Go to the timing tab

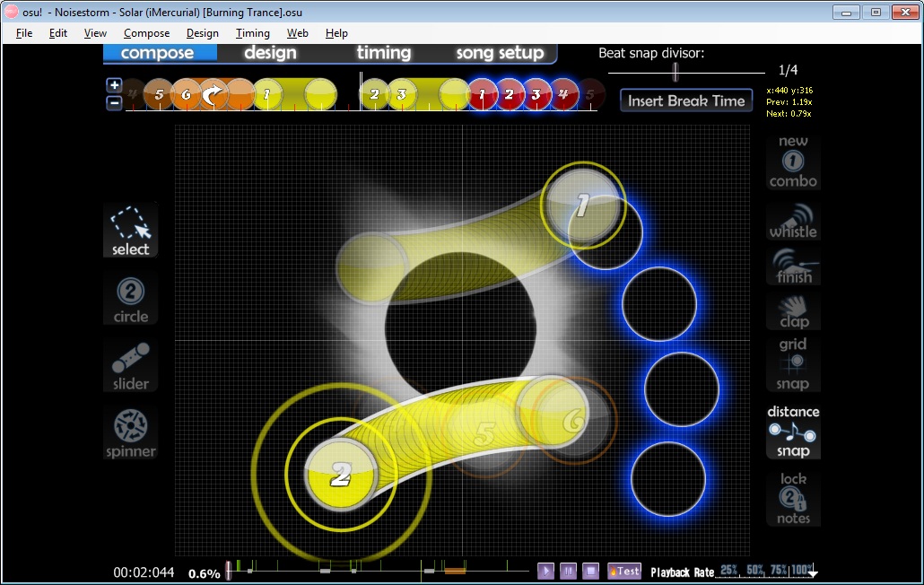(383, 53)
